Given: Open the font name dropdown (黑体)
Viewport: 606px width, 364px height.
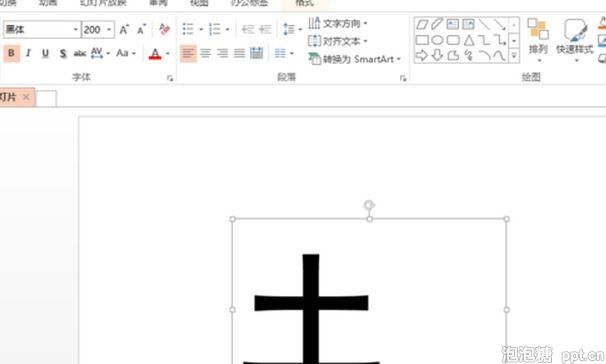Looking at the screenshot, I should click(x=75, y=29).
